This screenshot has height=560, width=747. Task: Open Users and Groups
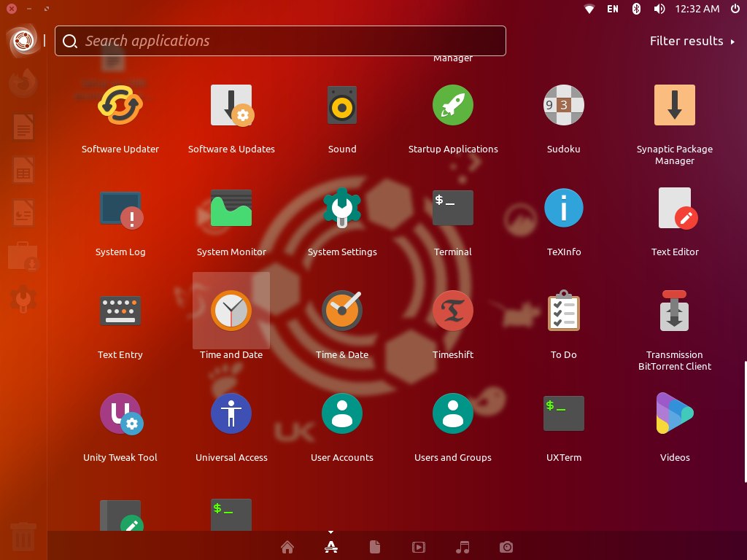[x=452, y=413]
